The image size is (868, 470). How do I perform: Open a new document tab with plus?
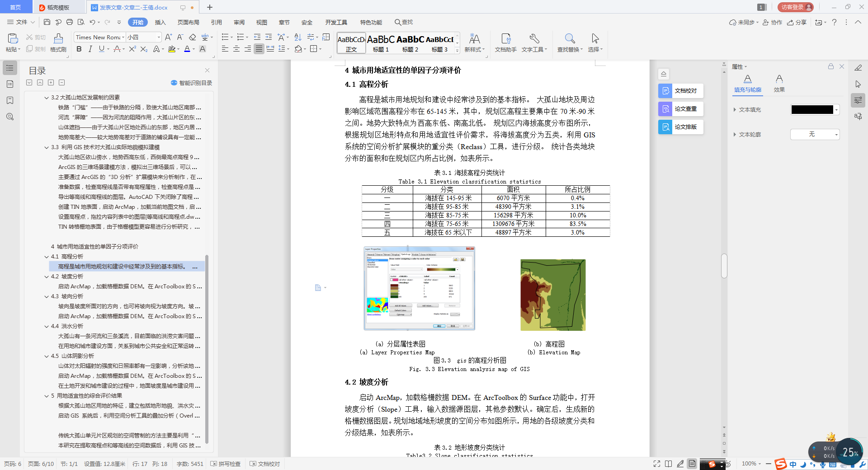coord(210,7)
